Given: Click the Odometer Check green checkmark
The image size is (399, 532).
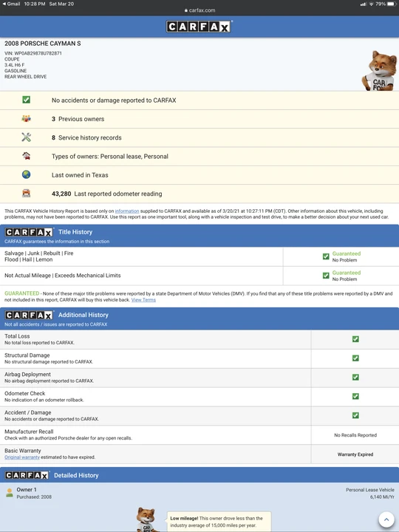Looking at the screenshot, I should pyautogui.click(x=355, y=396).
